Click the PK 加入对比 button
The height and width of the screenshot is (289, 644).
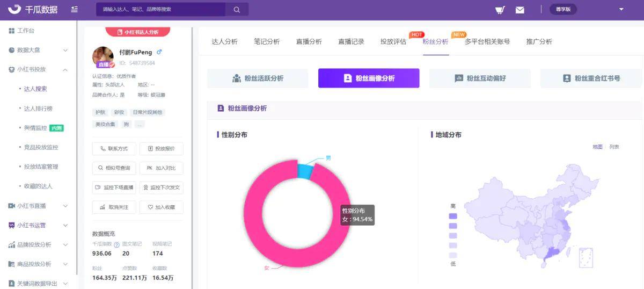(x=161, y=168)
